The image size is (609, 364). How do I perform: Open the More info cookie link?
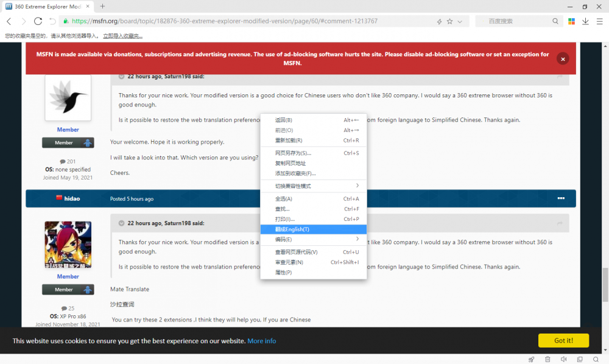(261, 341)
